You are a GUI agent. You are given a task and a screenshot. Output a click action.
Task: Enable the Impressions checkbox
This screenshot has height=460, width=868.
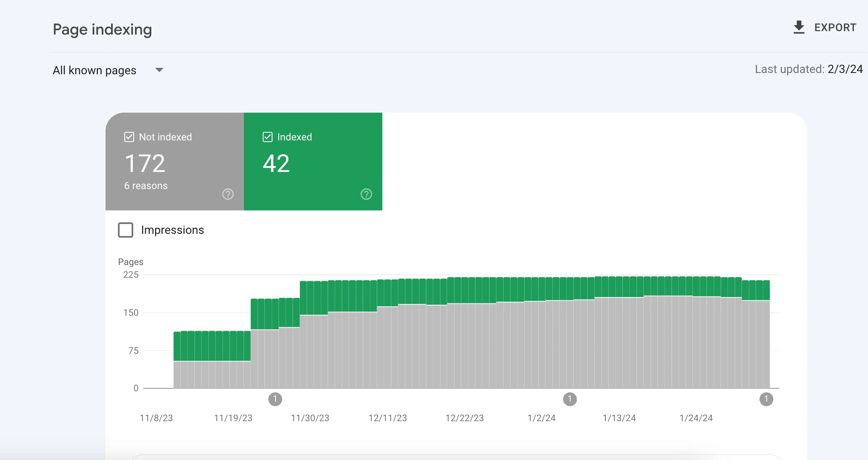(126, 230)
